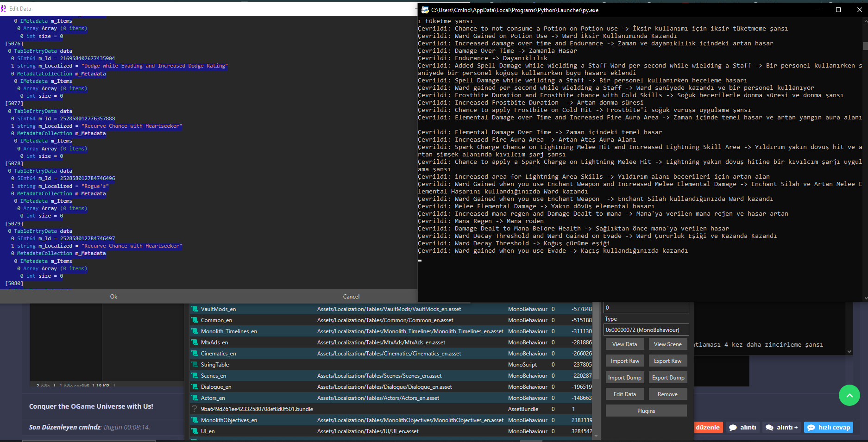This screenshot has height=442, width=868.
Task: Click the Import Raw button
Action: click(624, 361)
